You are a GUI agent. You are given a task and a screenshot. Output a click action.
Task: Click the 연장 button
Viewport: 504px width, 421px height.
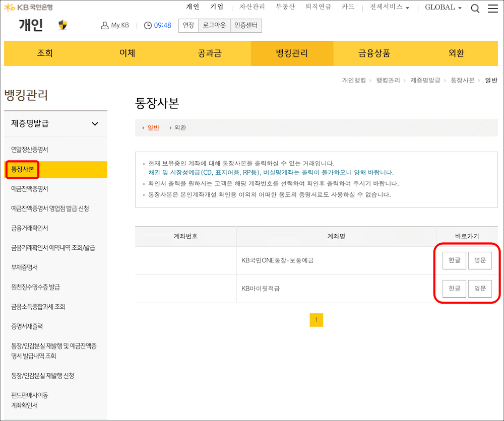188,25
